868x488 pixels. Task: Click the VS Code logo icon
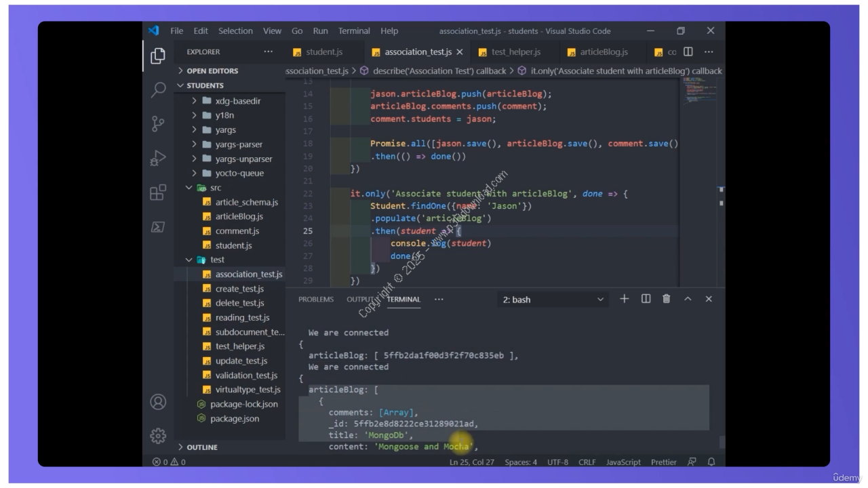[154, 30]
